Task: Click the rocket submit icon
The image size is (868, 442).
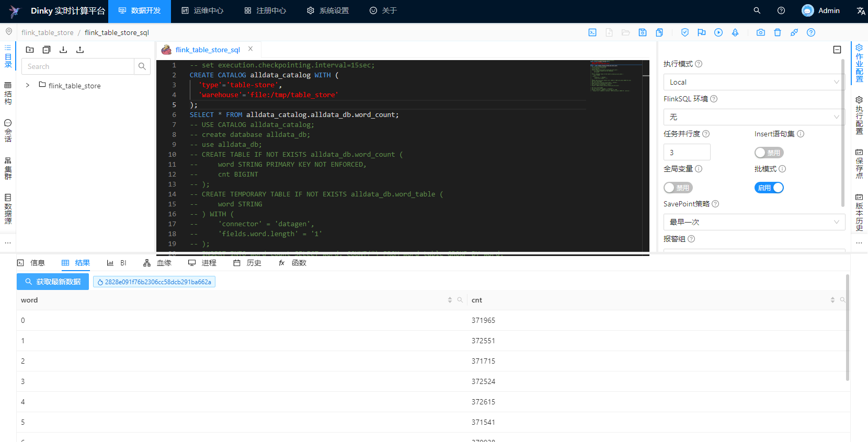Action: pos(735,32)
